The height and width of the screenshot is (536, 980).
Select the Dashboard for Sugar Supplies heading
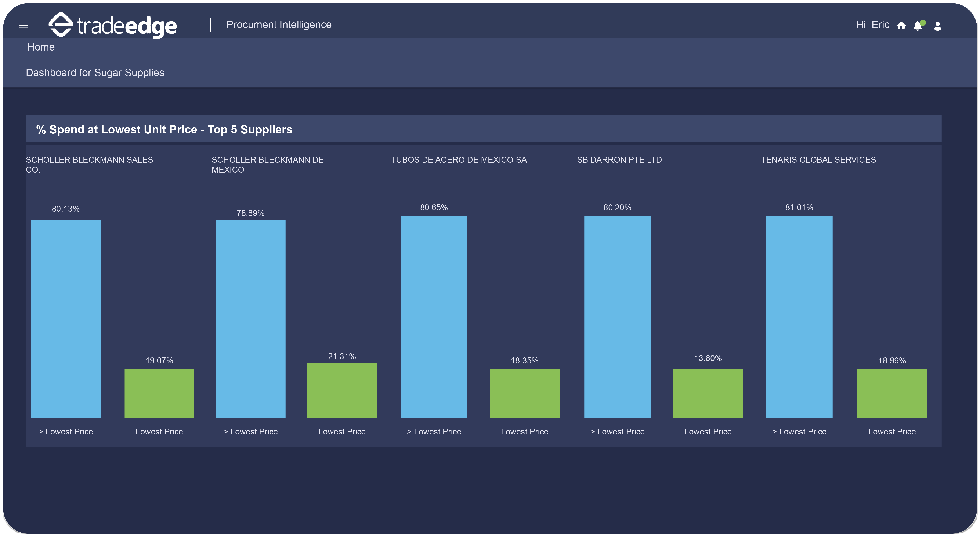coord(95,73)
